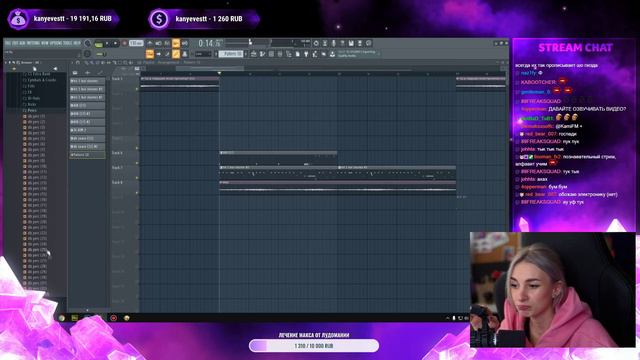The height and width of the screenshot is (360, 640).
Task: Toggle the metronome icon
Action: coord(150,43)
